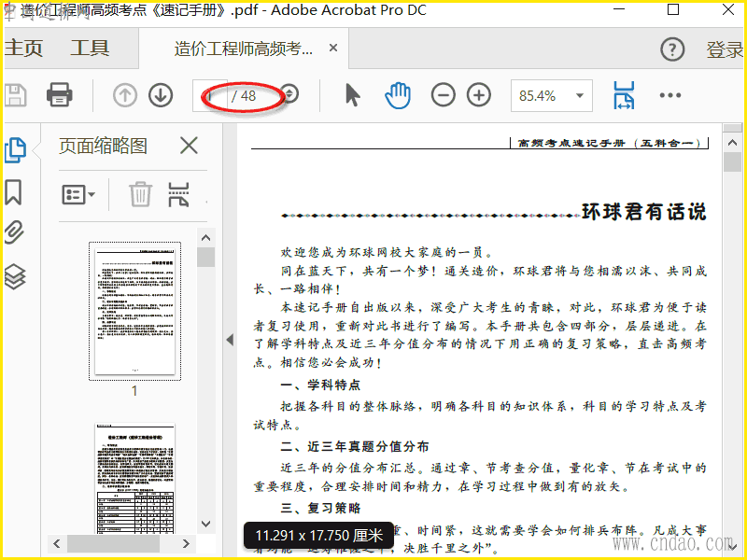
Task: Print the document with printer icon
Action: (x=60, y=95)
